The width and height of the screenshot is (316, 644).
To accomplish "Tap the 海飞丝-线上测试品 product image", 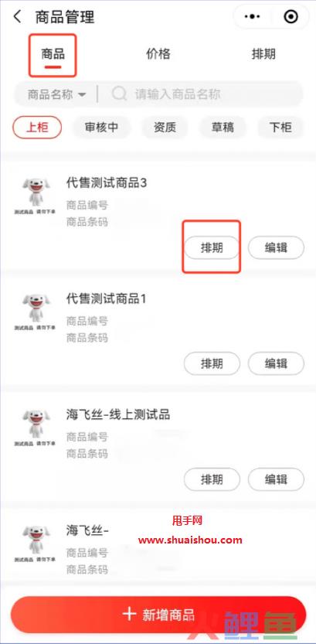I will [35, 428].
